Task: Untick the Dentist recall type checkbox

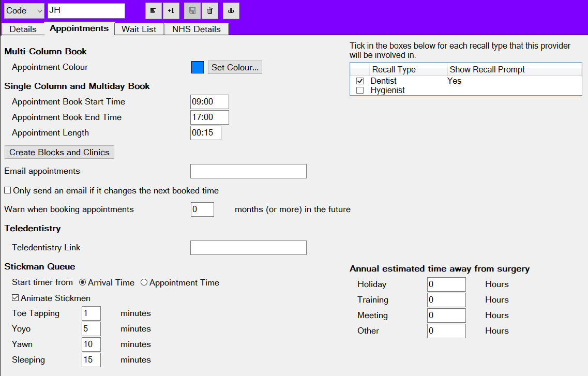Action: tap(360, 81)
